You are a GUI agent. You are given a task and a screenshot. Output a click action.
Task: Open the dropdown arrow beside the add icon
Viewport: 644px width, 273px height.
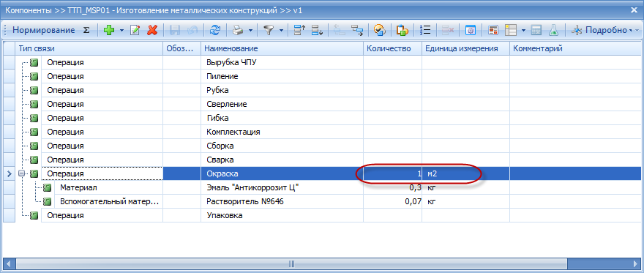121,31
